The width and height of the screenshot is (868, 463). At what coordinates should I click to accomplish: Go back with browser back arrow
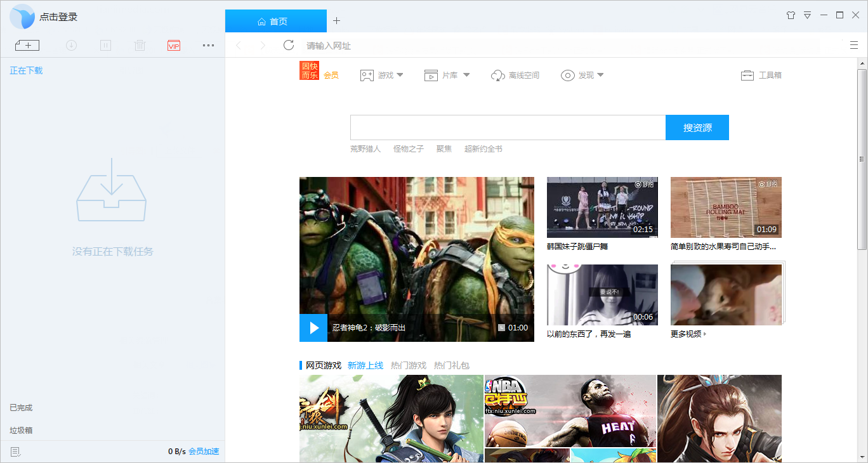tap(239, 45)
